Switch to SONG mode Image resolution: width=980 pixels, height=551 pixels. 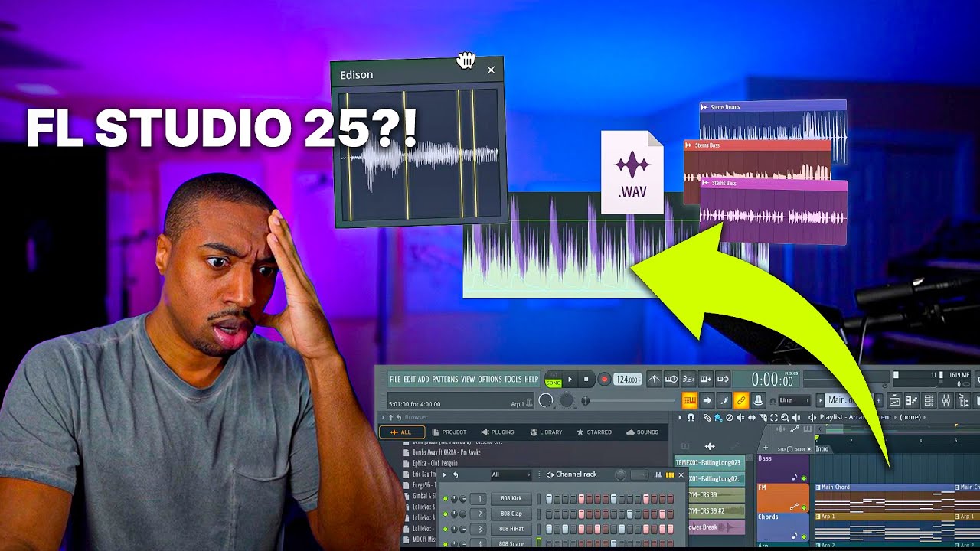tap(554, 383)
